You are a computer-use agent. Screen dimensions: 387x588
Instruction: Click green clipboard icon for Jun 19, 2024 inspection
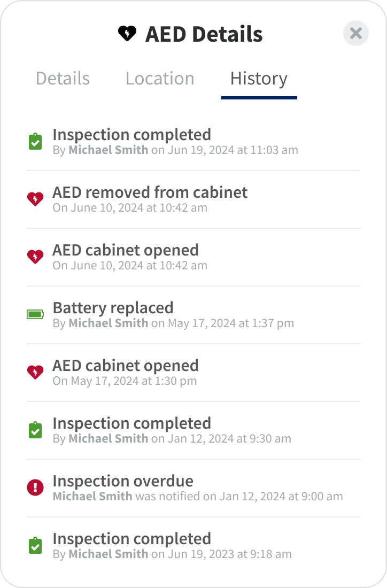[35, 142]
